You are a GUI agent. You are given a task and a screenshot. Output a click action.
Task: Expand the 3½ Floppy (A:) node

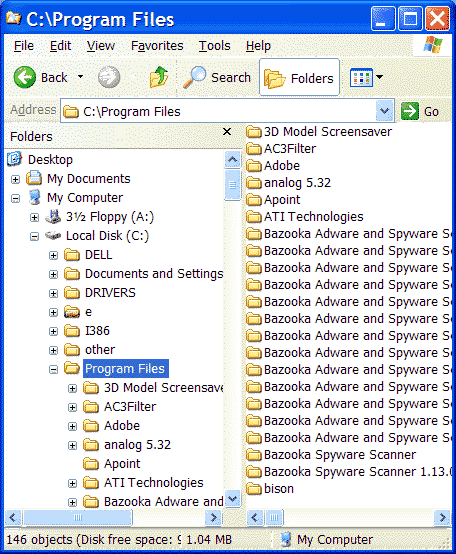[x=34, y=217]
